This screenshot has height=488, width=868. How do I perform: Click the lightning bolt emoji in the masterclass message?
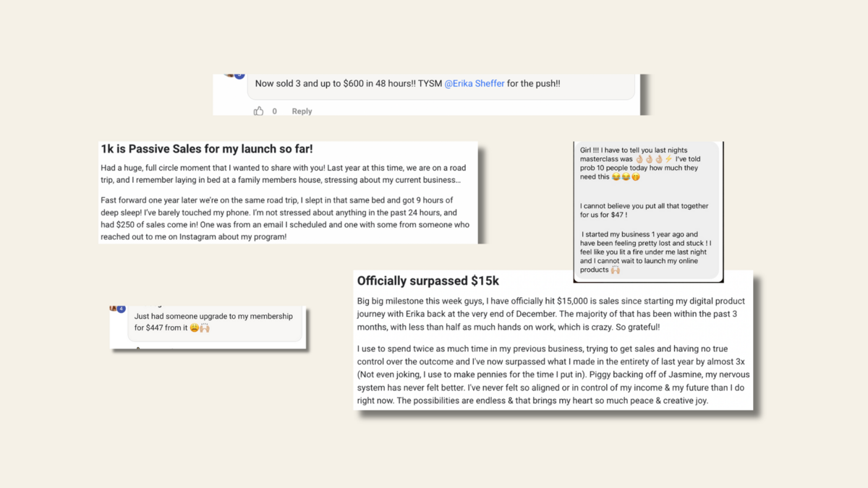(669, 159)
